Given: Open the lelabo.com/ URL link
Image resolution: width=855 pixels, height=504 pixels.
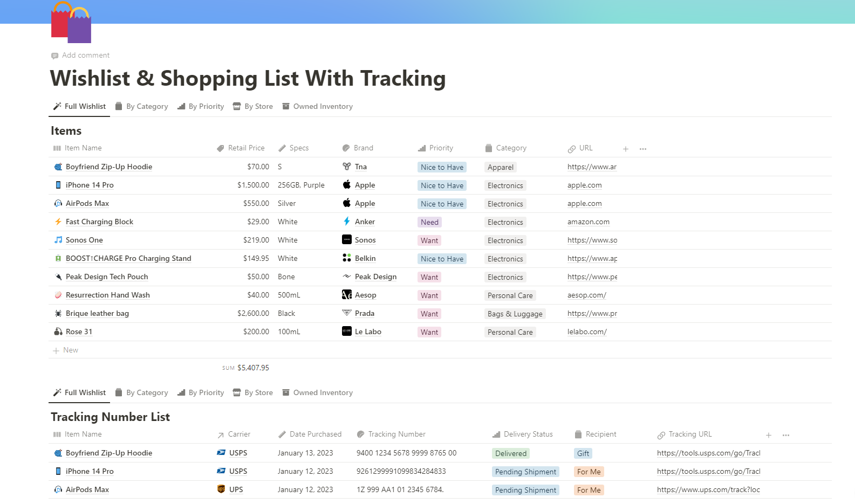Looking at the screenshot, I should 587,332.
